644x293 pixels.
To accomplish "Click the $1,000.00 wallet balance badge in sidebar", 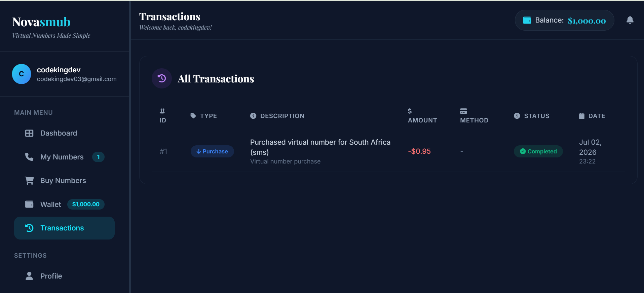I will click(86, 204).
